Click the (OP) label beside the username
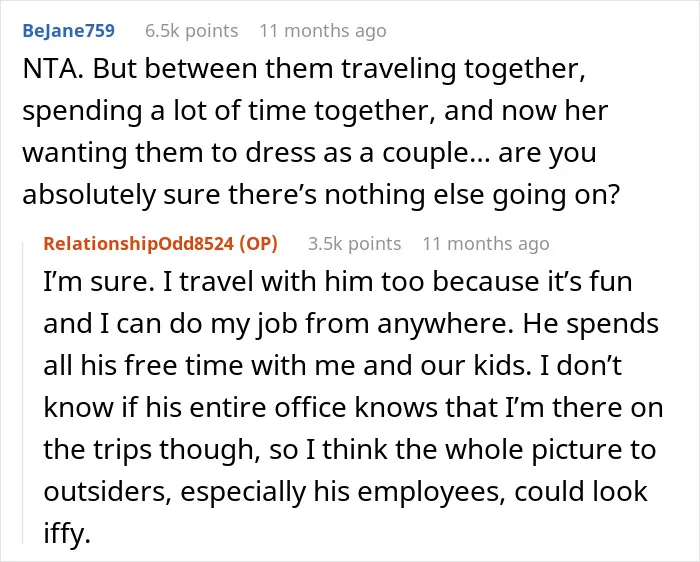This screenshot has height=562, width=700. (258, 244)
